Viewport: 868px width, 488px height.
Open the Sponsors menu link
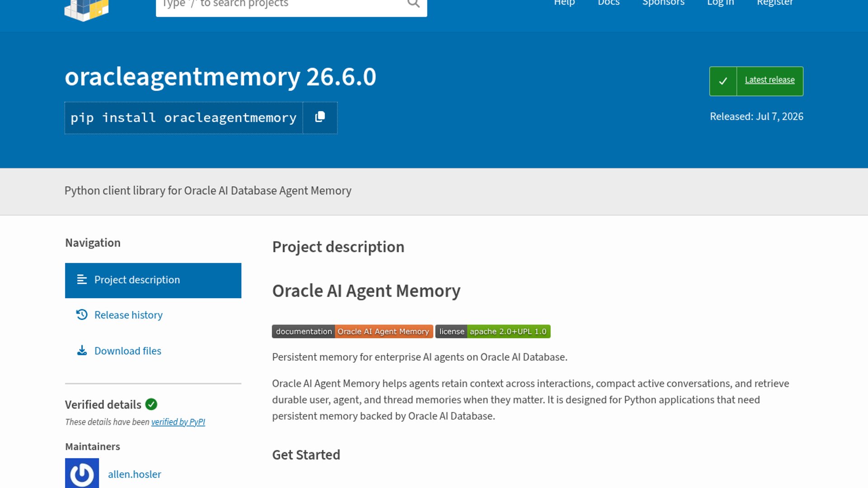coord(663,3)
